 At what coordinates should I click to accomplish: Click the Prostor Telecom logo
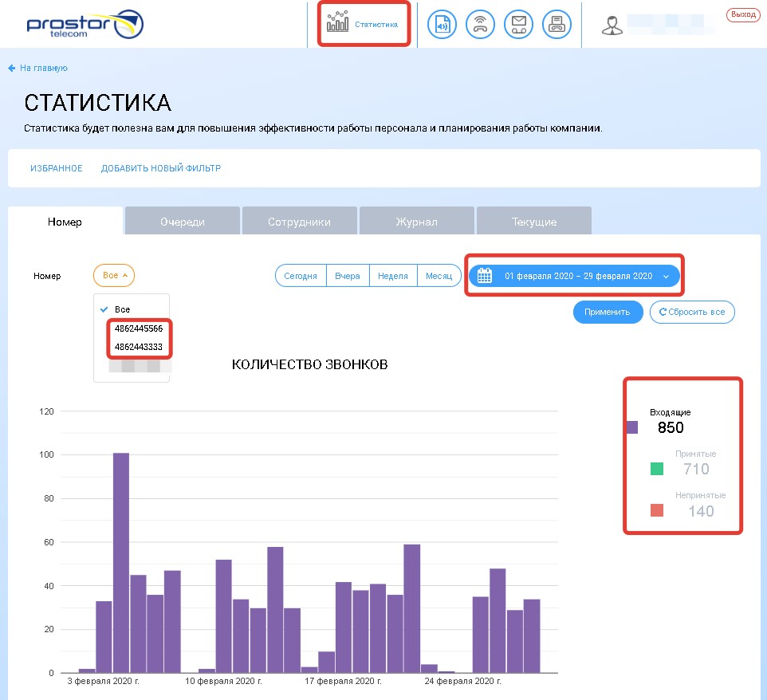[x=85, y=25]
